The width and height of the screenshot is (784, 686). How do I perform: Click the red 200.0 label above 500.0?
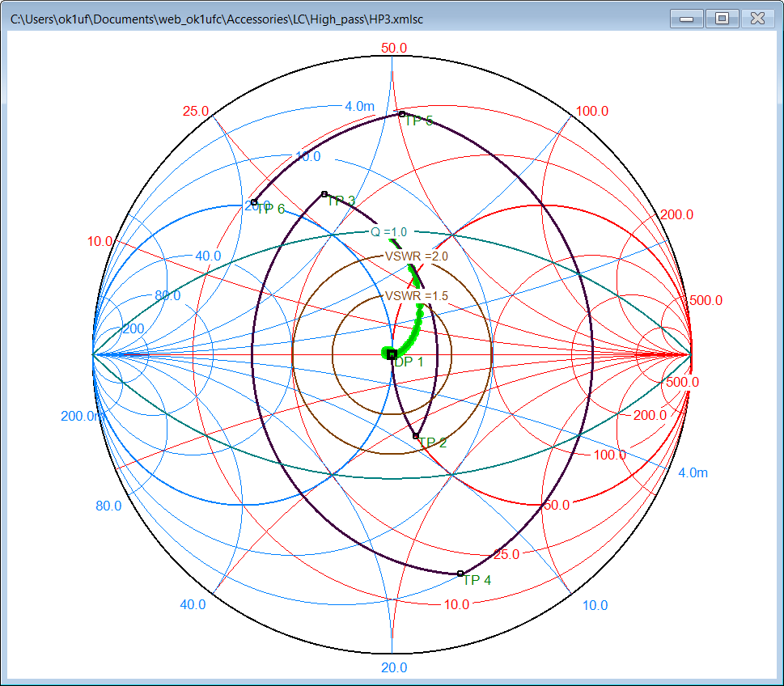point(676,214)
